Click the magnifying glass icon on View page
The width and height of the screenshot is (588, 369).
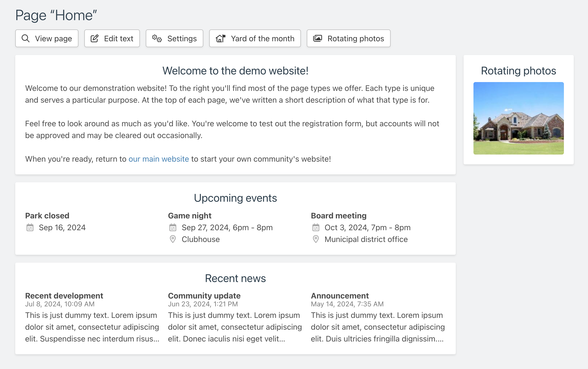(26, 38)
